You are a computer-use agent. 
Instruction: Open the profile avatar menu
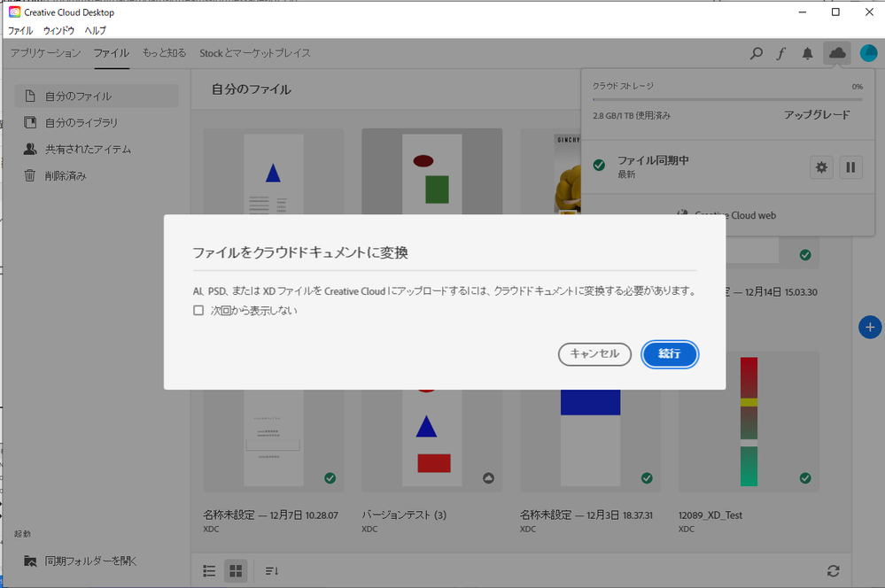(869, 53)
